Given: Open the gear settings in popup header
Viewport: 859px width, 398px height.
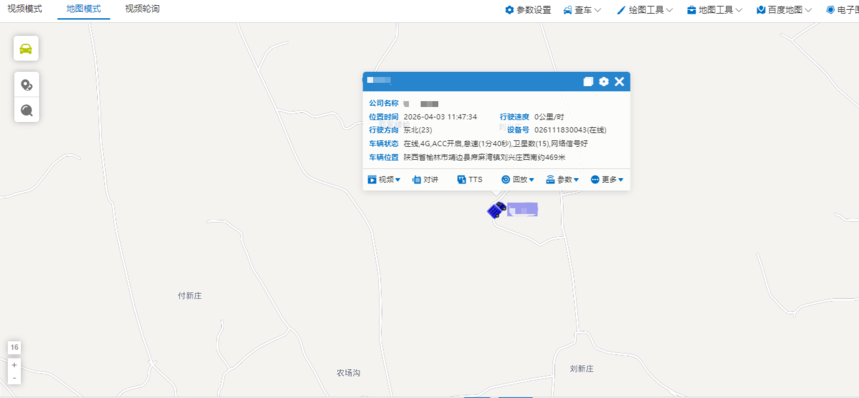Looking at the screenshot, I should point(604,82).
